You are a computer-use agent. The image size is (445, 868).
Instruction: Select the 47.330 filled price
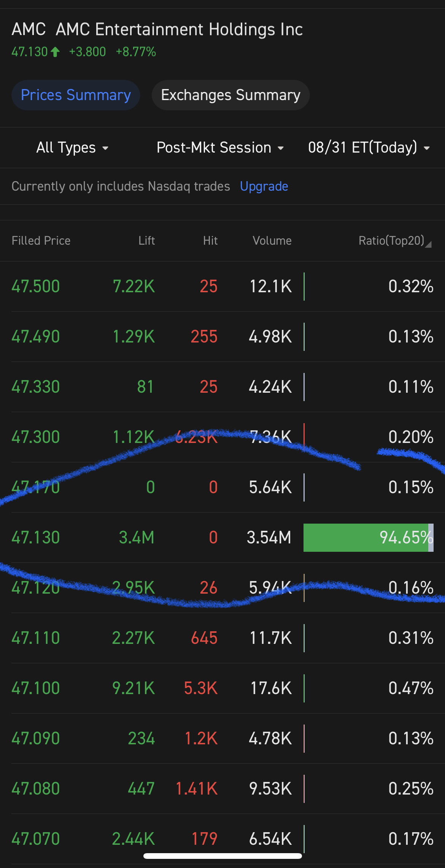click(x=36, y=387)
